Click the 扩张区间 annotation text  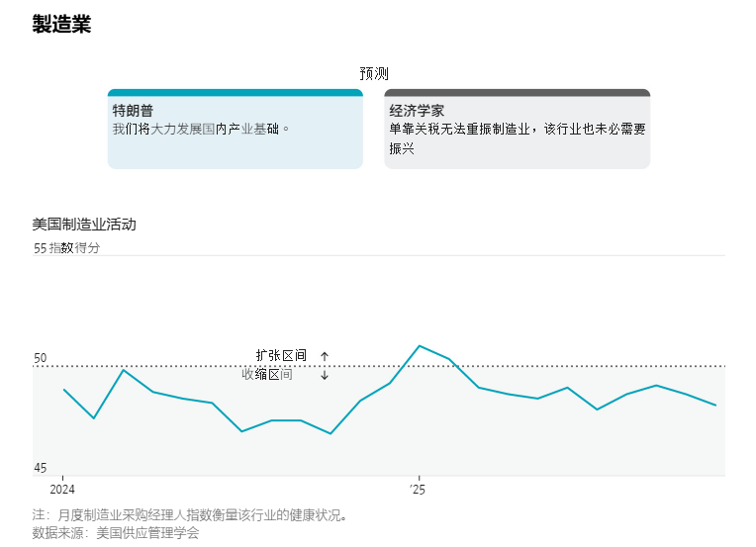click(x=281, y=355)
